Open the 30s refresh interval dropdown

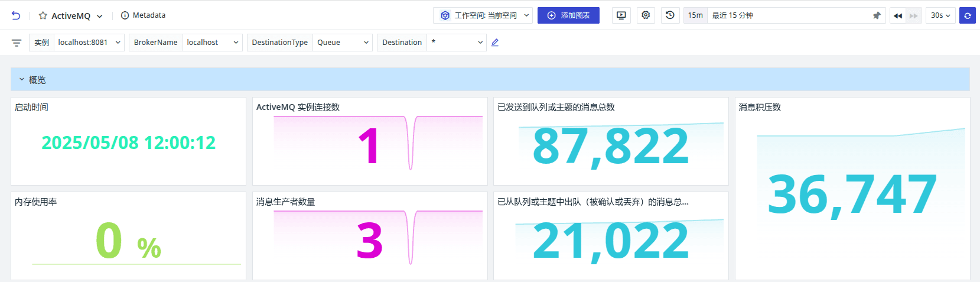point(940,15)
